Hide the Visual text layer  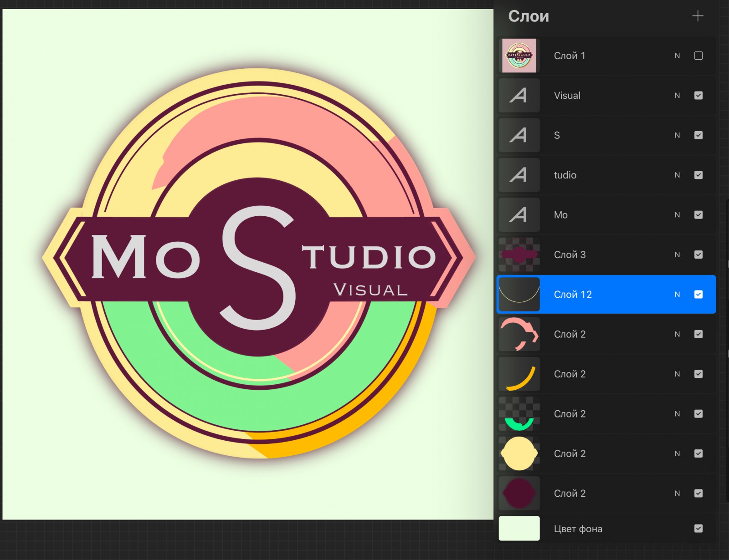pos(698,96)
